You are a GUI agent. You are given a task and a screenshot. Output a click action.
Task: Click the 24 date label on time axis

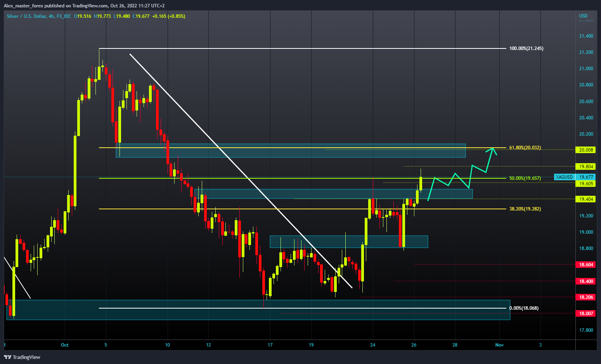tap(373, 345)
